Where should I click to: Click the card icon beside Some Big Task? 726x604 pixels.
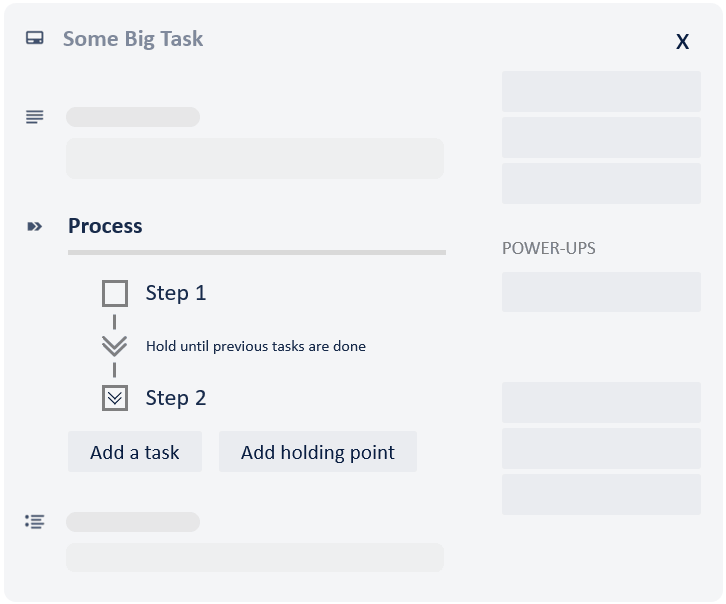pyautogui.click(x=35, y=39)
